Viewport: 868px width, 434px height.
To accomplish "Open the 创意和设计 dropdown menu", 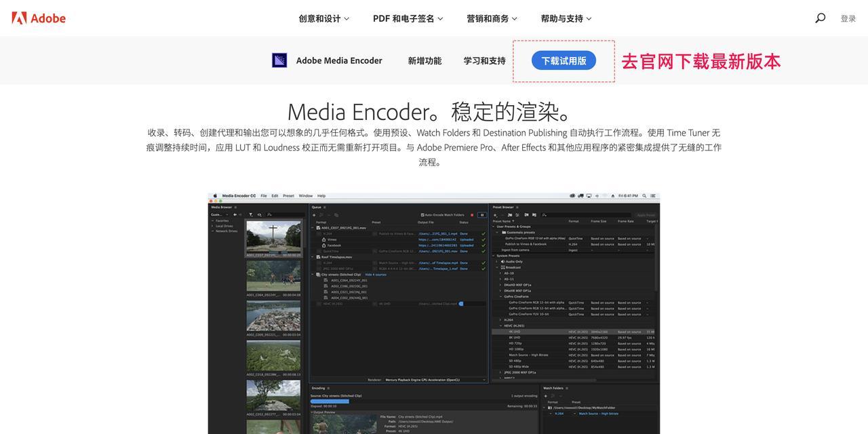I will [x=323, y=18].
